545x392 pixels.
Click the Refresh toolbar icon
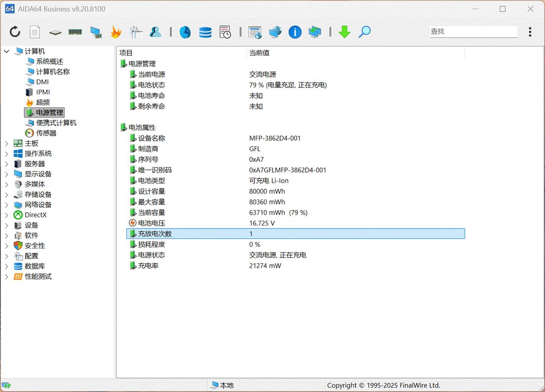point(15,32)
